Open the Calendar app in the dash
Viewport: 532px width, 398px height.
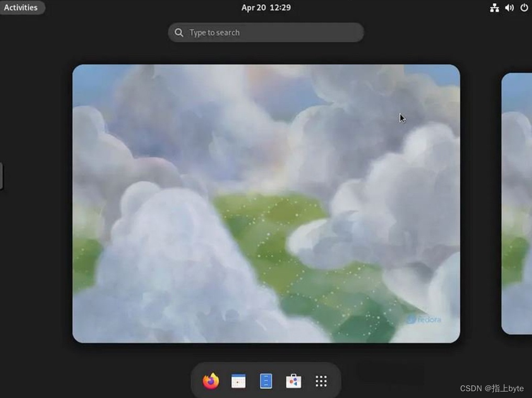click(238, 381)
